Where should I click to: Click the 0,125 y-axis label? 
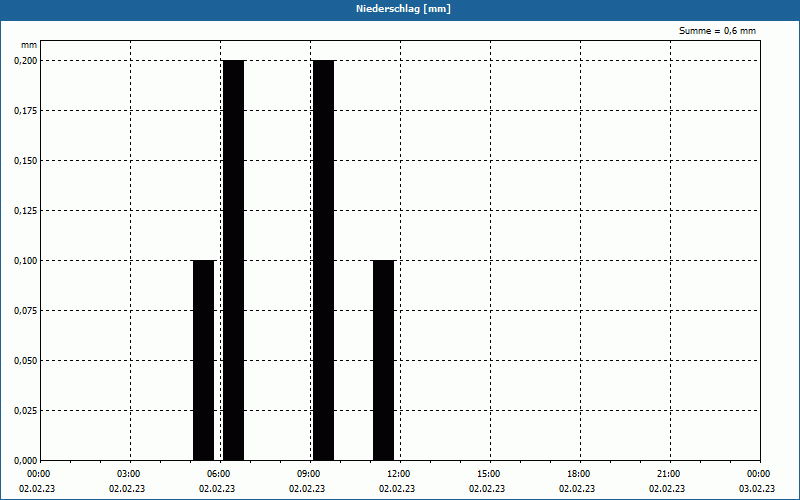26,211
